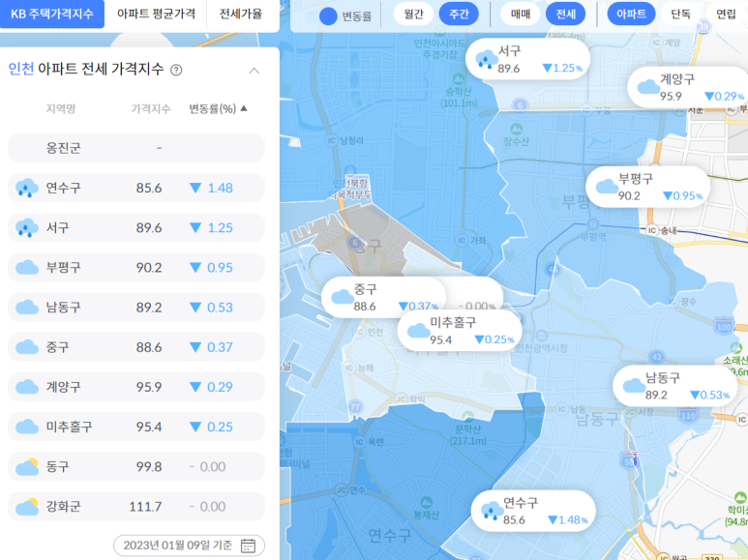Click 계양구 name in the list
This screenshot has width=748, height=560.
[63, 387]
